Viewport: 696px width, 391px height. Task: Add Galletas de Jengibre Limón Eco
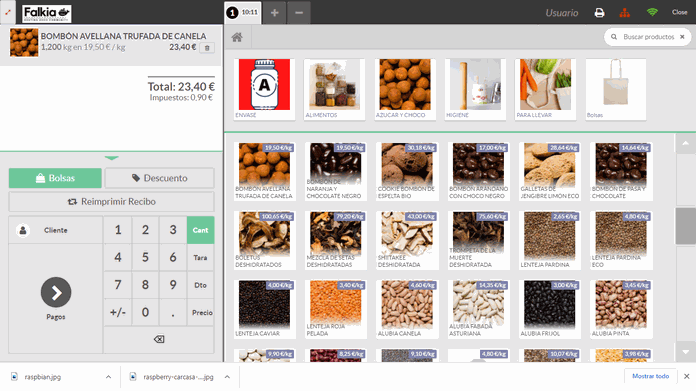[x=550, y=171]
